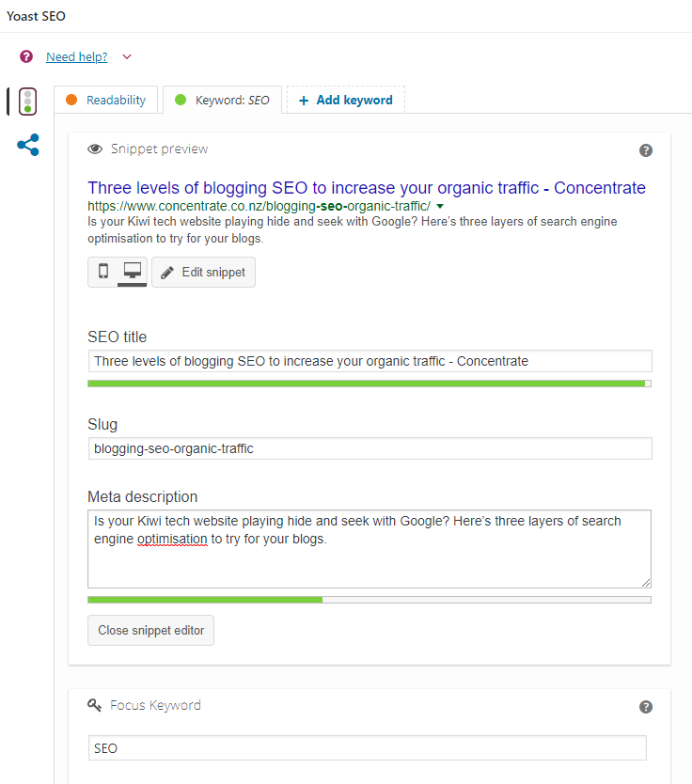692x784 pixels.
Task: Click the Snippet preview heading text
Action: pyautogui.click(x=160, y=149)
